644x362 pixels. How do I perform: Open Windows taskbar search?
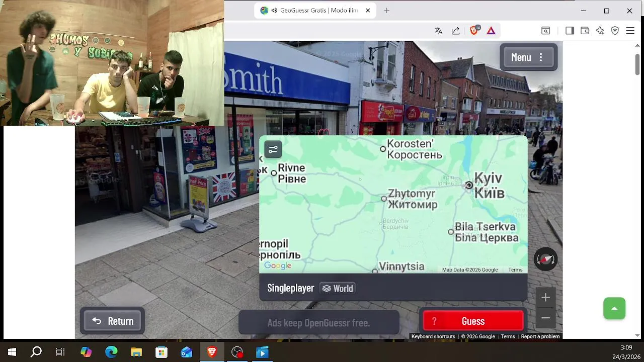coord(36,352)
